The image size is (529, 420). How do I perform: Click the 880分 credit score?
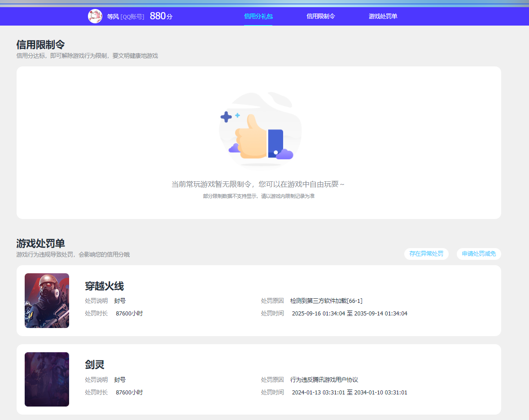click(x=161, y=16)
